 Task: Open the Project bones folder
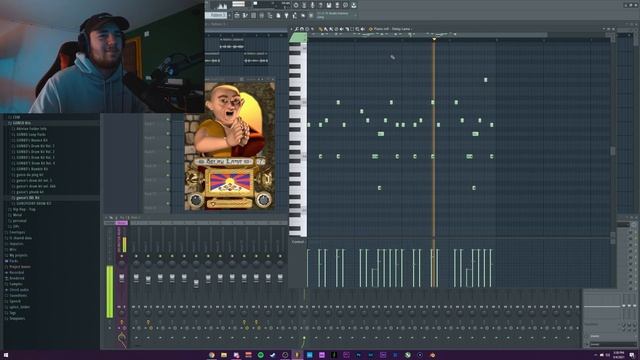(20, 267)
